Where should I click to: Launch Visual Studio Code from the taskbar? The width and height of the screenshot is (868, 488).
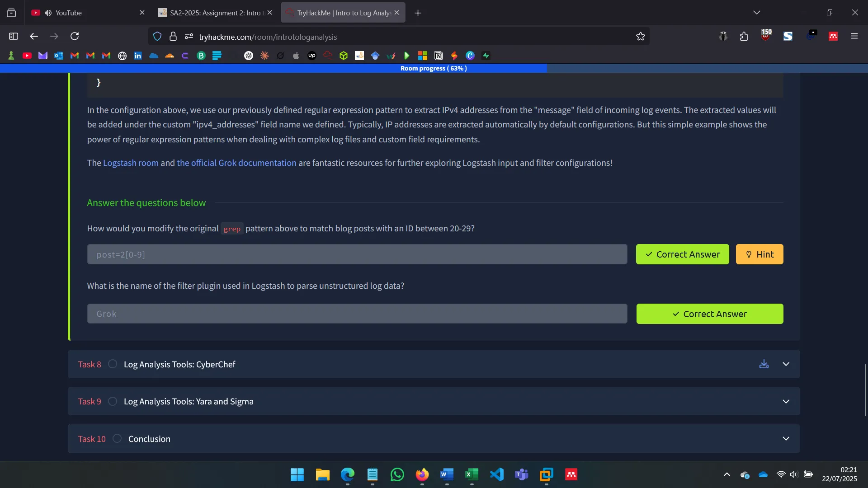[496, 474]
